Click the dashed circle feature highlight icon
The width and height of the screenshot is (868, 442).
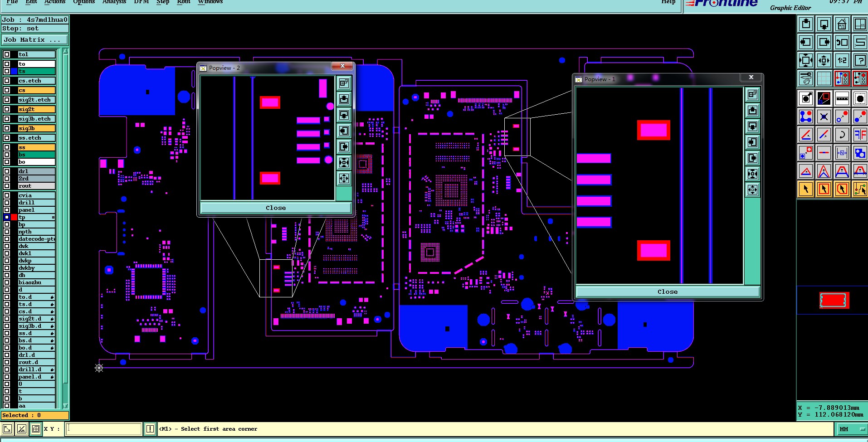click(x=860, y=98)
